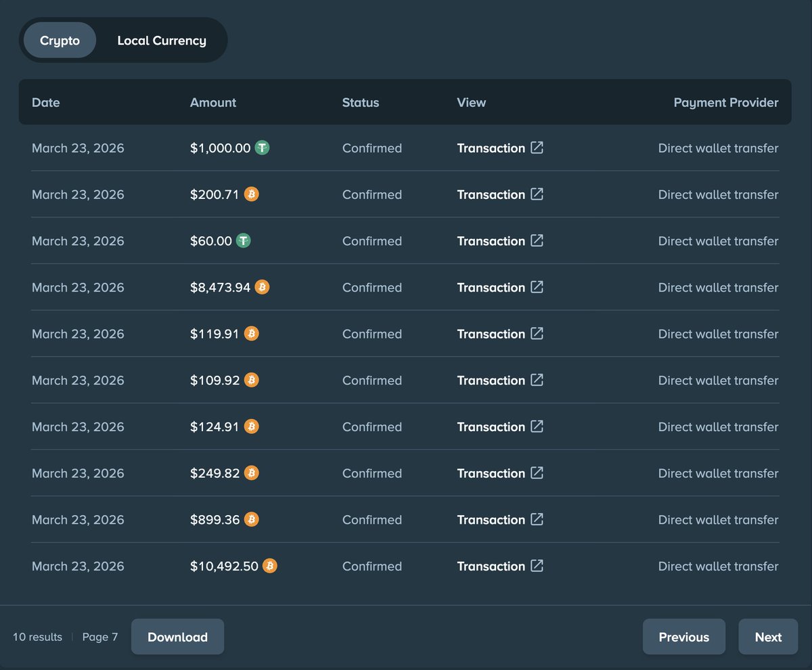Select the $119.91 amount value
This screenshot has height=670, width=812.
point(215,334)
